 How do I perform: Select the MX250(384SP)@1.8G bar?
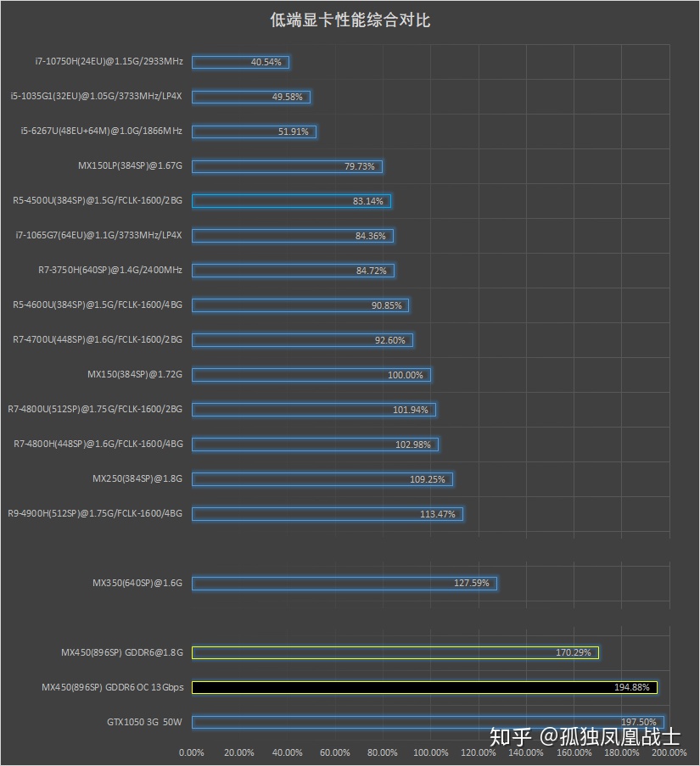(322, 478)
